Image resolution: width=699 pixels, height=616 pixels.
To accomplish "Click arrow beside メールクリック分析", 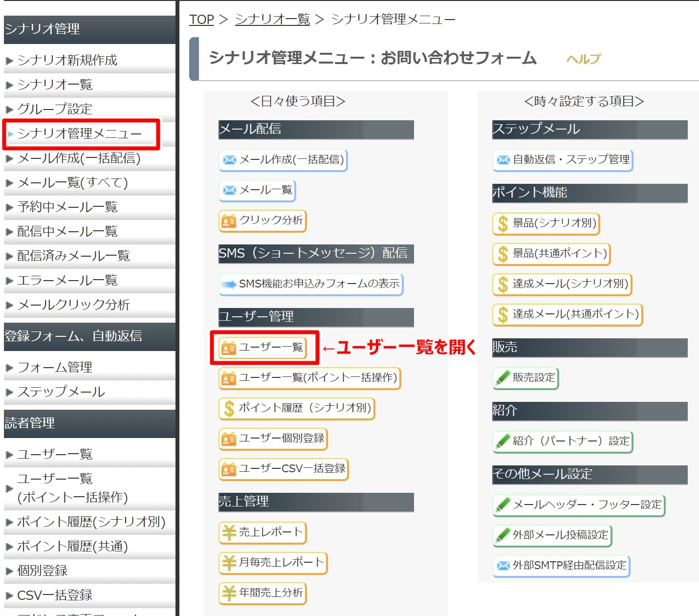I will pyautogui.click(x=9, y=305).
